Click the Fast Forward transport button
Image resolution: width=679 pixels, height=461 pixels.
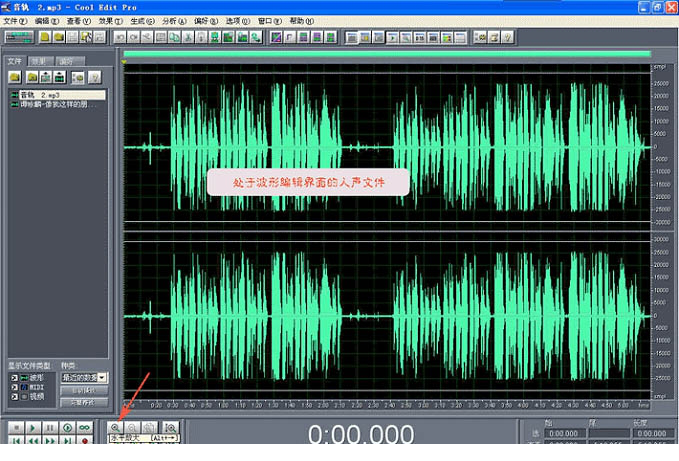tap(50, 440)
